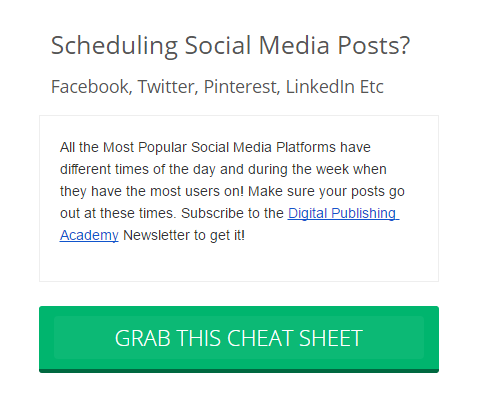Click the word Etc in the subheading
The image size is (478, 400).
click(371, 87)
